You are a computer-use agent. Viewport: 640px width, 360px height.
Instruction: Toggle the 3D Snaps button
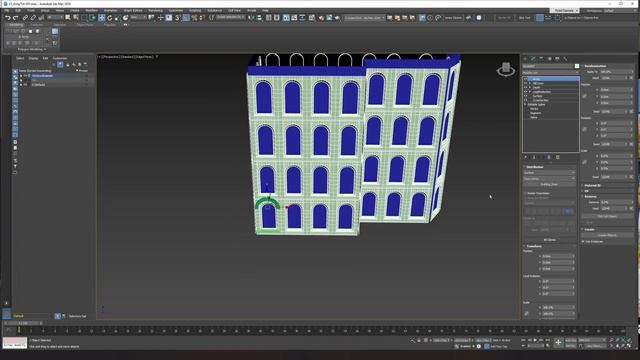coord(178,18)
